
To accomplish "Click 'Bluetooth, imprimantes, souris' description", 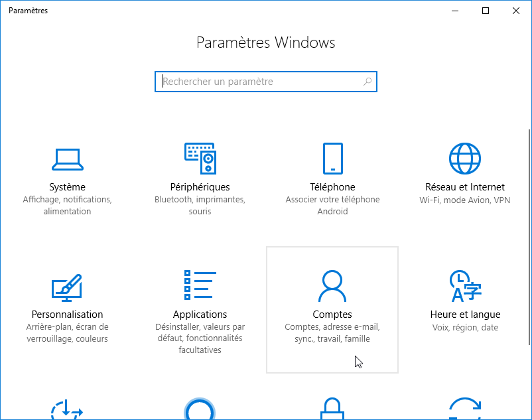I will [200, 205].
